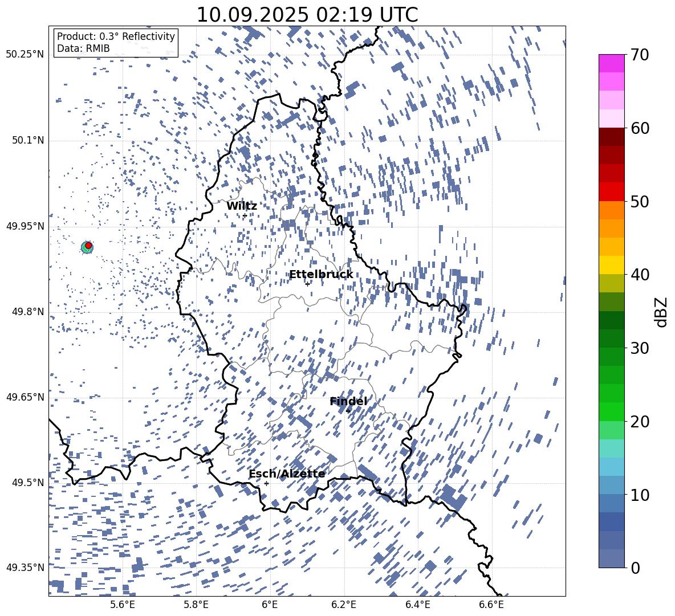Click the bright green colorbar segment above 20

coord(611,411)
